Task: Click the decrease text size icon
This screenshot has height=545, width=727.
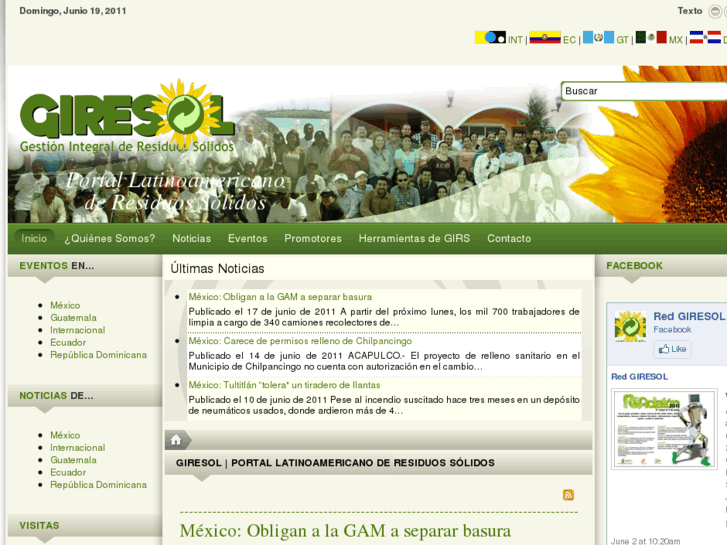Action: (715, 11)
